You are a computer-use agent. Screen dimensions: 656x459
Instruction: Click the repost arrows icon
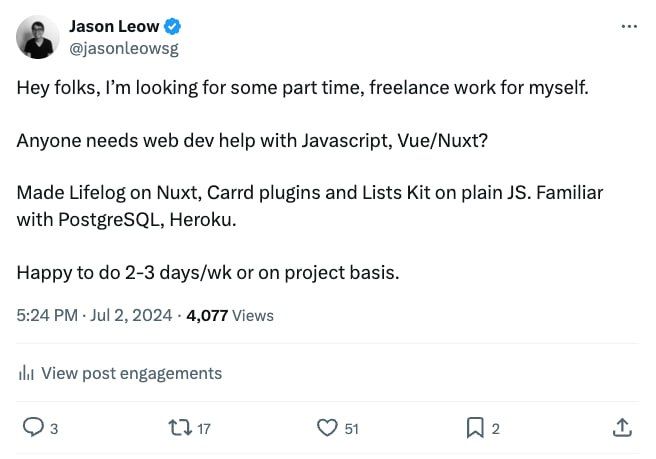180,428
